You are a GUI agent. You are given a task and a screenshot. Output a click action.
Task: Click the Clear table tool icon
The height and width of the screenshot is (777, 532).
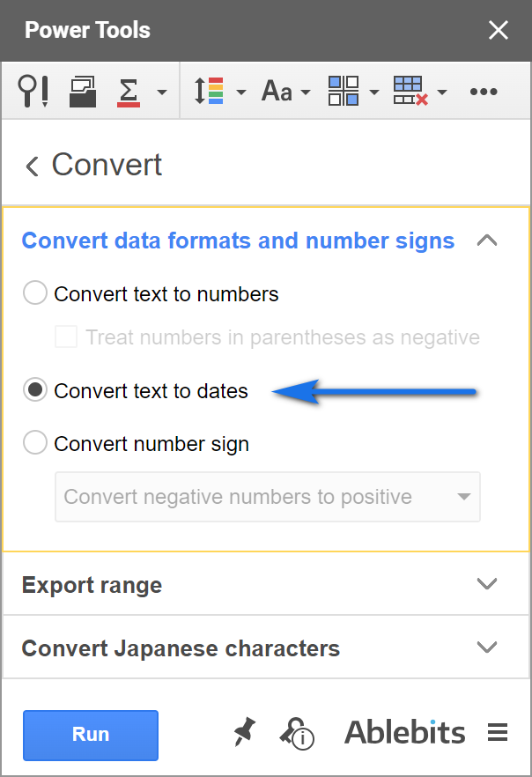coord(410,91)
